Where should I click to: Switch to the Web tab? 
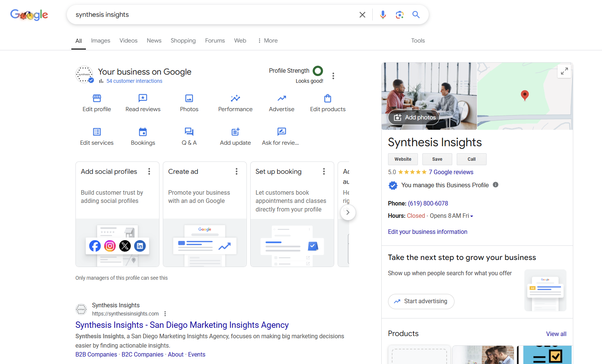(x=240, y=41)
